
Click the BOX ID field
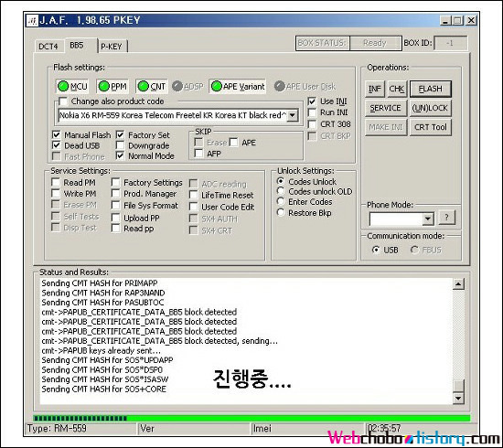click(x=450, y=43)
